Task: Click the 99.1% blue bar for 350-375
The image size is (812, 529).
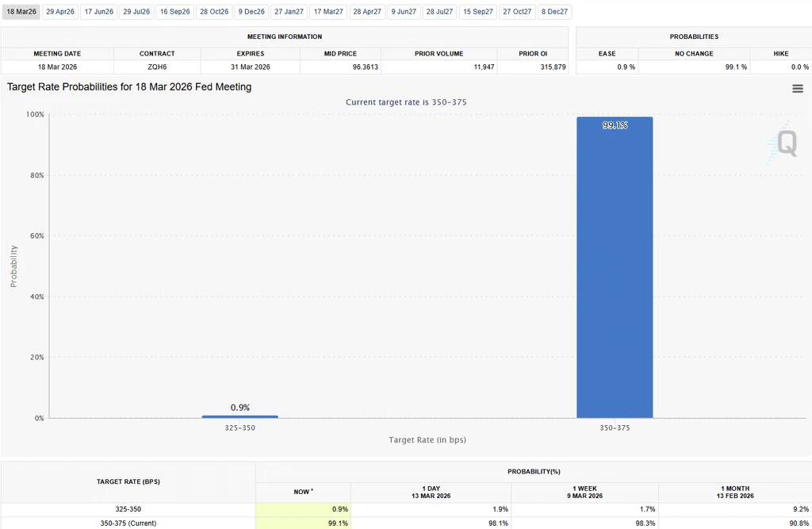Action: 615,267
